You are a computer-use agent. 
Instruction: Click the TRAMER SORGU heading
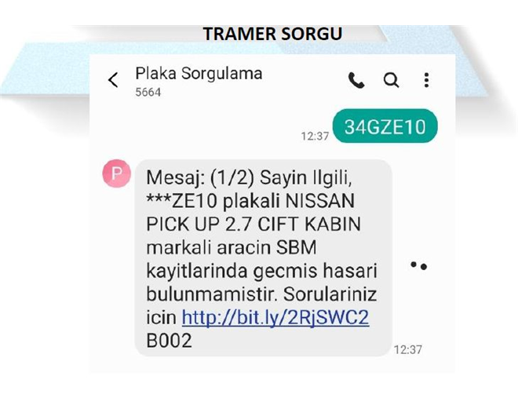point(272,34)
